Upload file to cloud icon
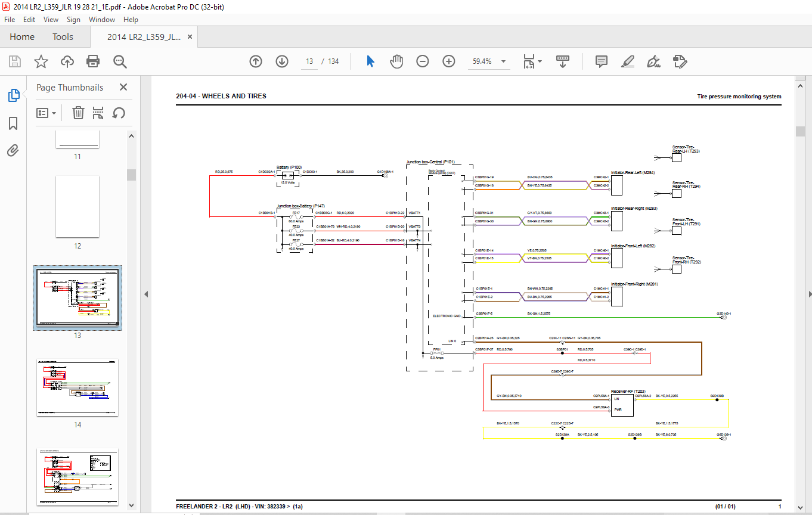812x515 pixels. coord(67,61)
